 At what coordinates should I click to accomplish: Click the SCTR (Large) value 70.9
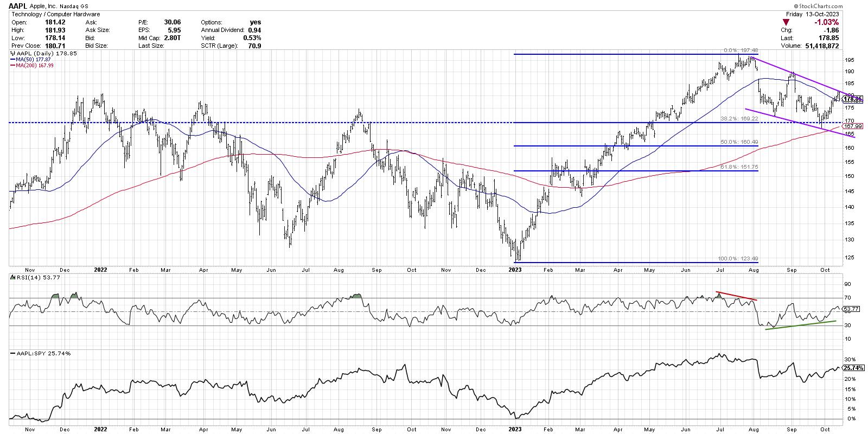click(253, 46)
